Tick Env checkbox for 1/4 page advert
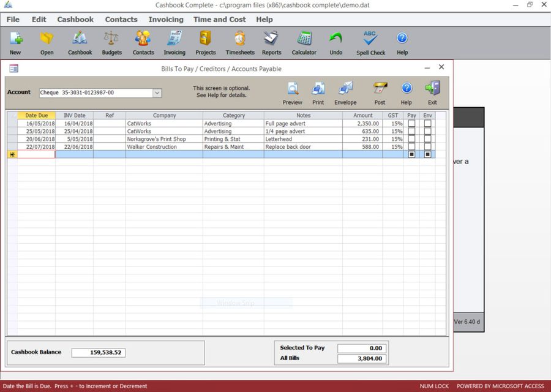Screen dimensions: 551x392 pos(427,131)
